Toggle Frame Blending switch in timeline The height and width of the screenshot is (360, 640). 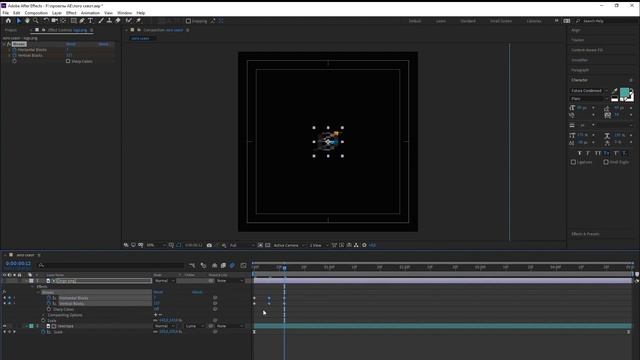[x=223, y=265]
